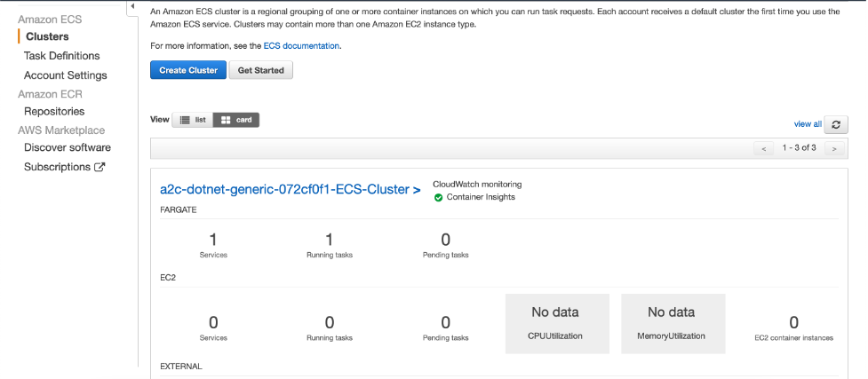868x379 pixels.
Task: Open Discover software under AWS Marketplace
Action: [x=68, y=147]
